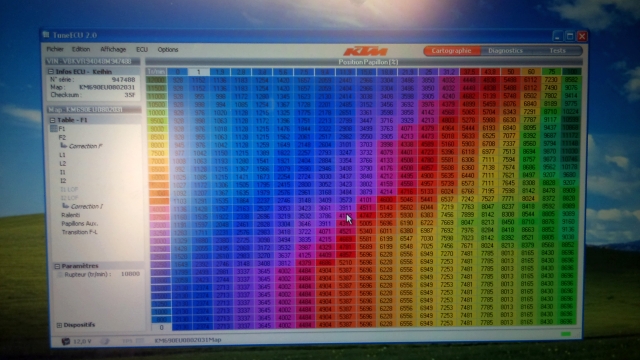The height and width of the screenshot is (360, 640).
Task: Click the green connection status indicator
Action: (x=566, y=334)
